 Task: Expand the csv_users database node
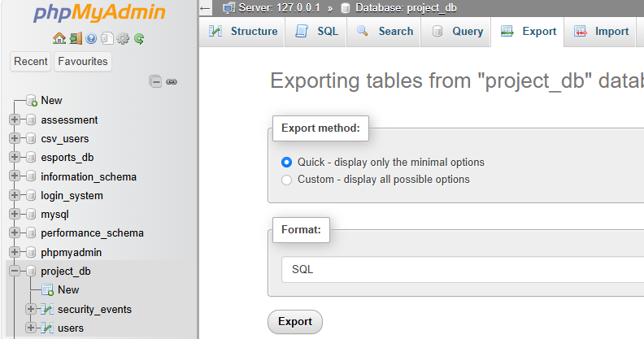[x=15, y=138]
